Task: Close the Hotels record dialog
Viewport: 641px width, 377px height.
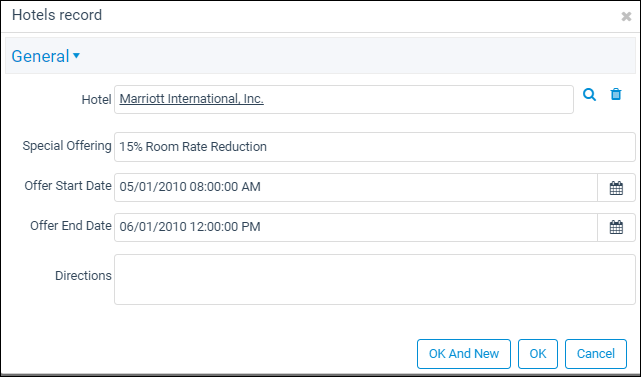Action: [626, 16]
